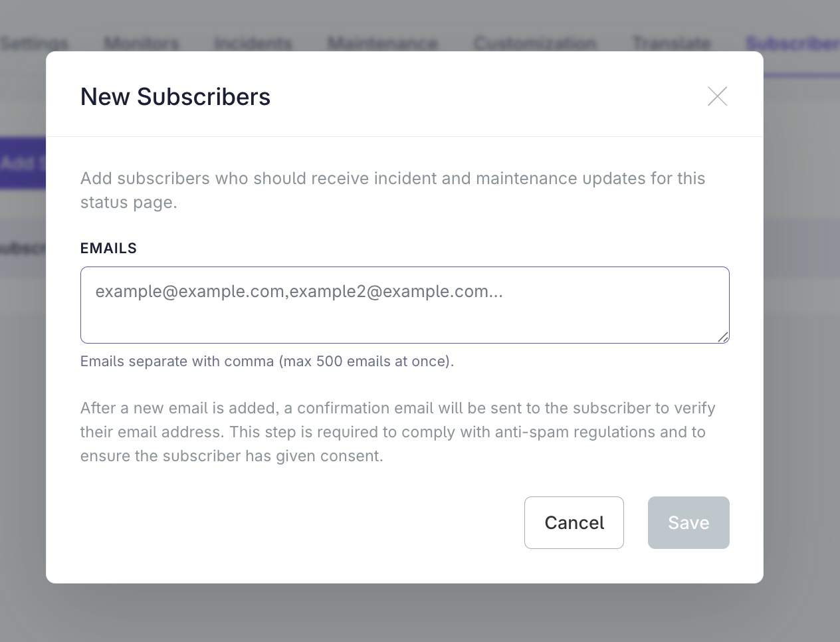Image resolution: width=840 pixels, height=642 pixels.
Task: Switch to the Translate tab
Action: pos(671,44)
